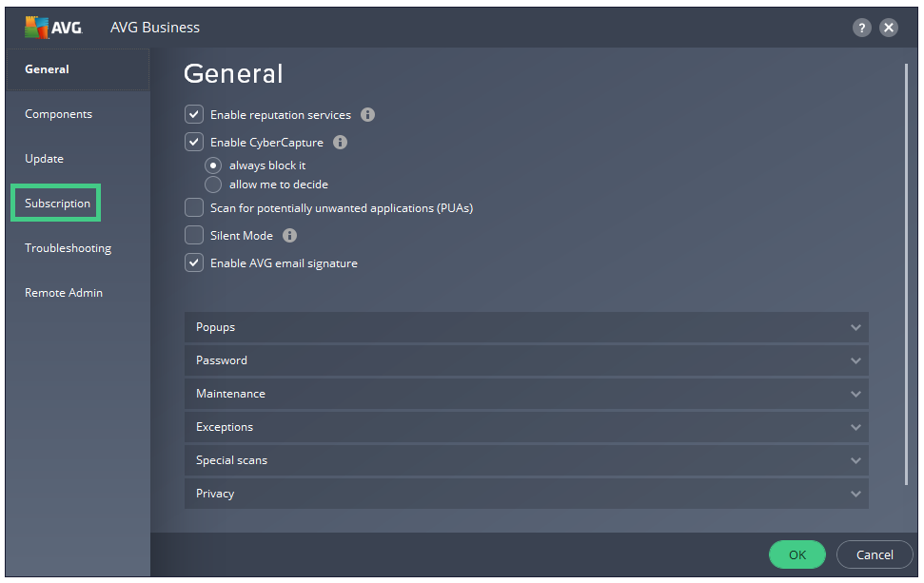This screenshot has width=924, height=583.
Task: Expand the Privacy section
Action: 526,494
